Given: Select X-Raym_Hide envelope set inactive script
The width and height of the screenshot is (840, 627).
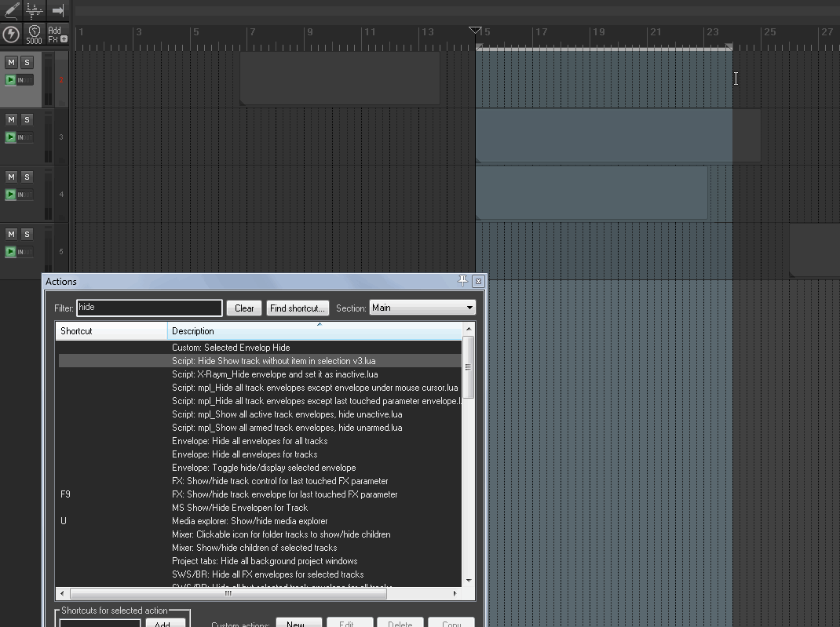Looking at the screenshot, I should [x=260, y=374].
